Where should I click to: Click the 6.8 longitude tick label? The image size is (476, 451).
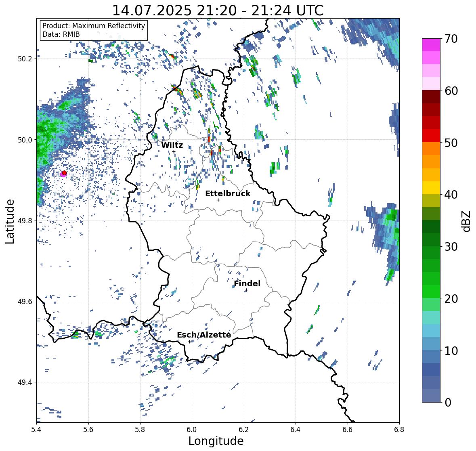click(x=399, y=430)
